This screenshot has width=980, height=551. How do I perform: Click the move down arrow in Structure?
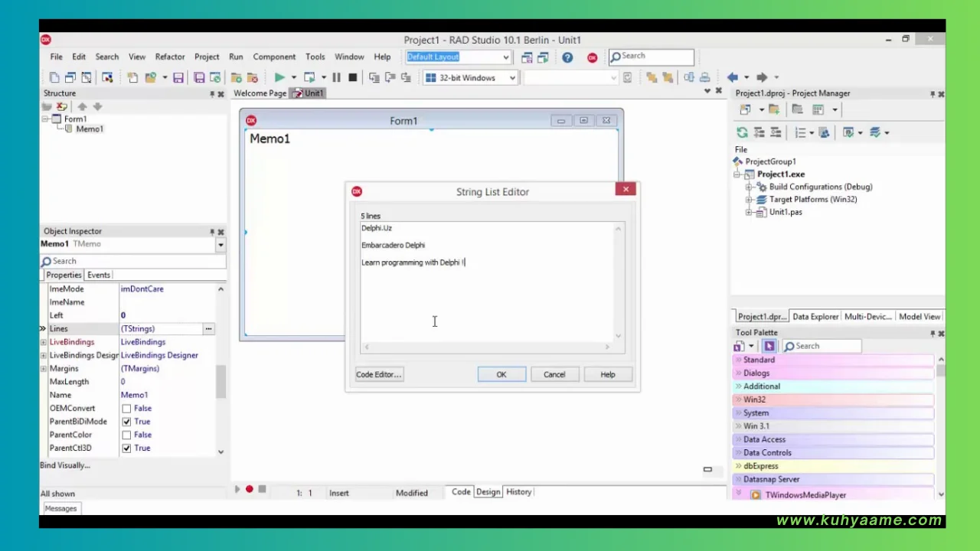tap(97, 106)
